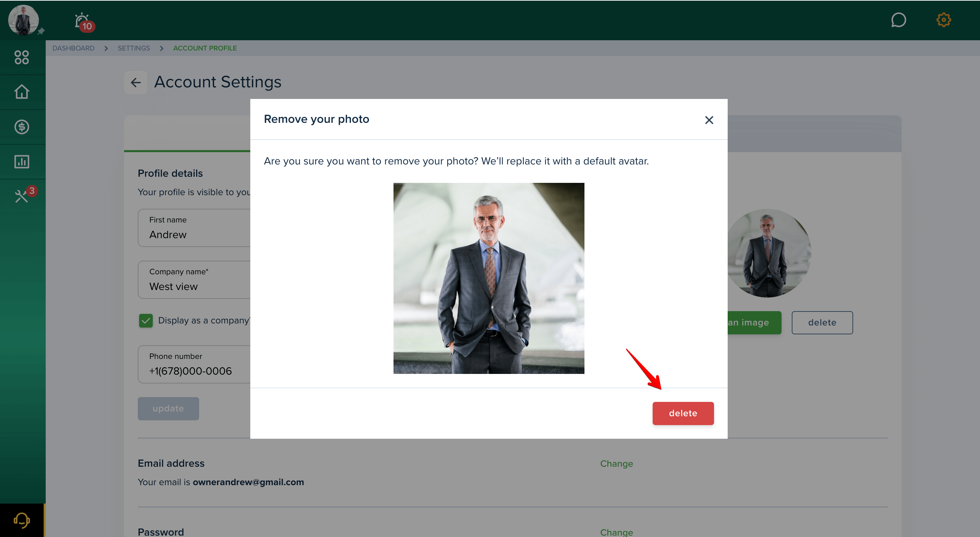Open the reports chart icon in sidebar
980x537 pixels.
(22, 162)
